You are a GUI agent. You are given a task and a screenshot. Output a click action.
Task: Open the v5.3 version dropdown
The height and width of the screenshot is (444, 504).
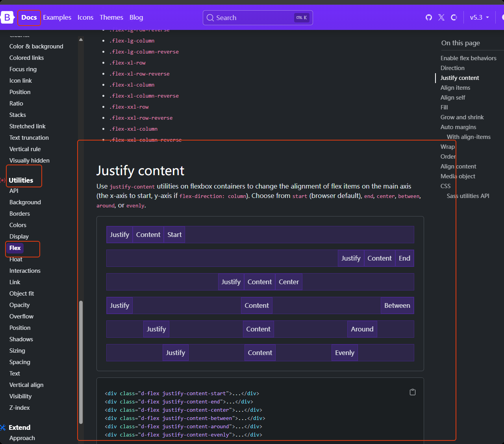pyautogui.click(x=479, y=17)
